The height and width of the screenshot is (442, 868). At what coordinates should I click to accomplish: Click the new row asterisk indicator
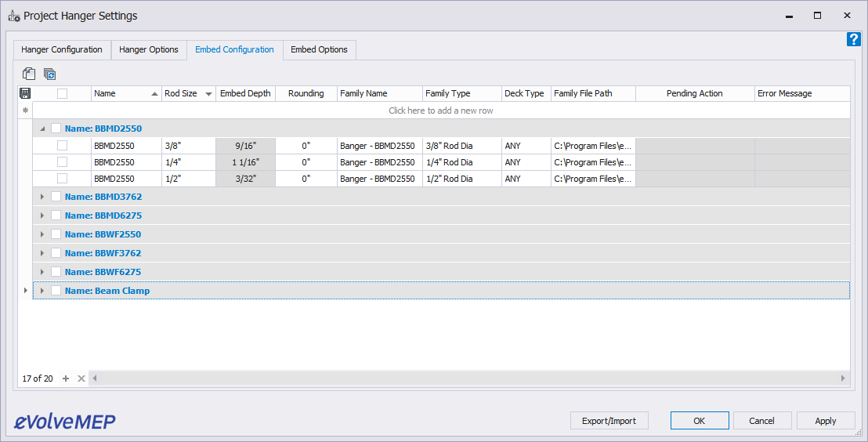click(x=25, y=110)
